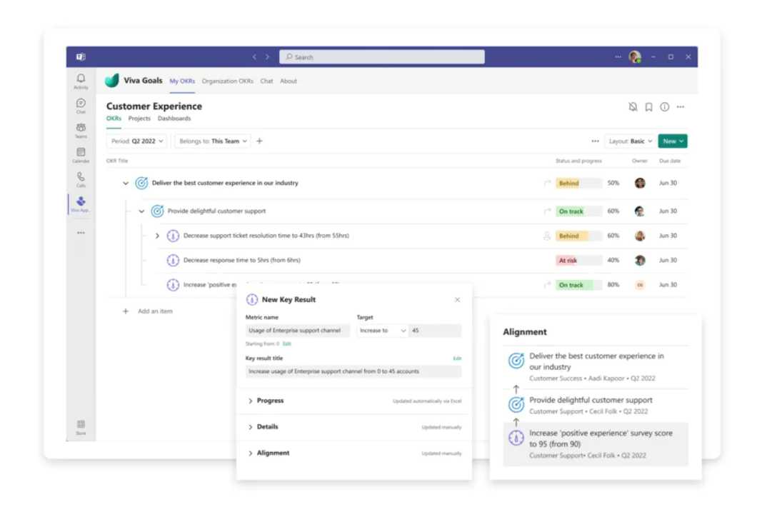Expand Decrease support ticket resolution time row
The height and width of the screenshot is (532, 772).
click(157, 236)
